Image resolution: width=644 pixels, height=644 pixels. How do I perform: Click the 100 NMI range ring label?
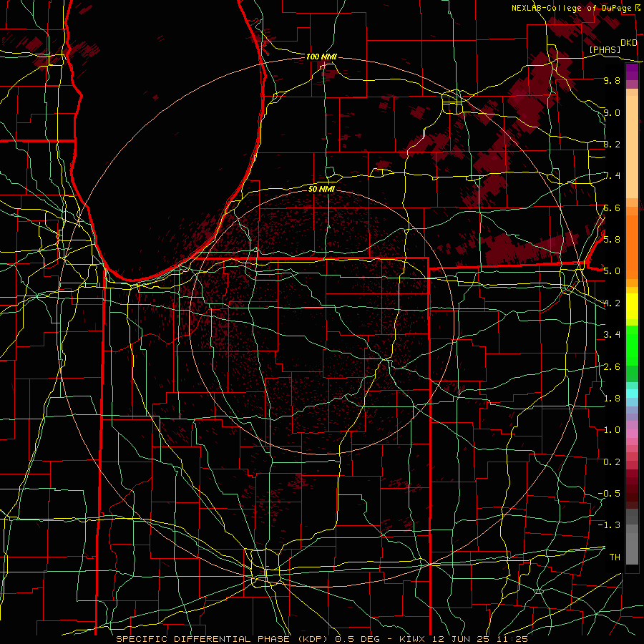point(321,57)
